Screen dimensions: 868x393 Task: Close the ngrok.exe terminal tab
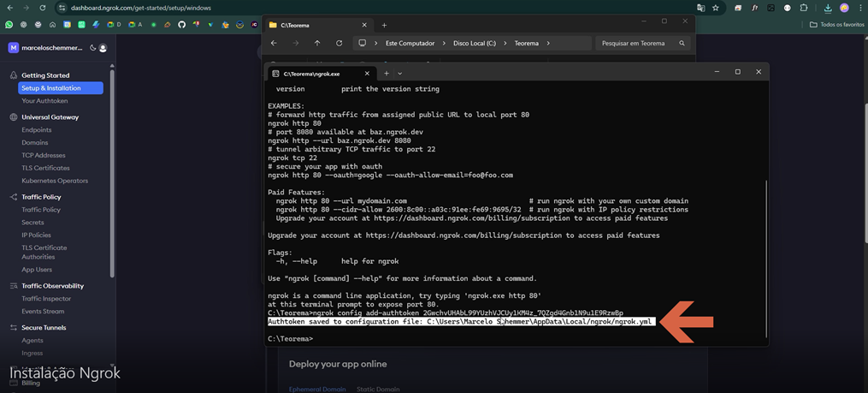tap(367, 73)
